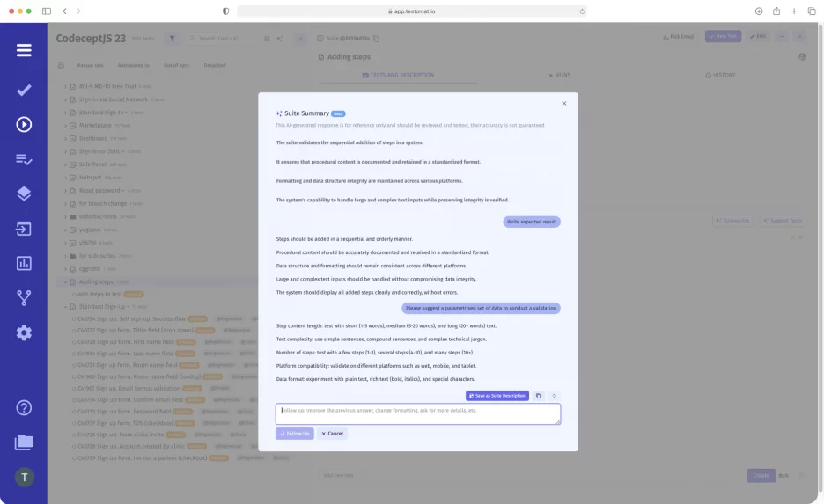Open analytics bar chart sidebar icon
Screen dimensions: 824x504
(x=24, y=263)
